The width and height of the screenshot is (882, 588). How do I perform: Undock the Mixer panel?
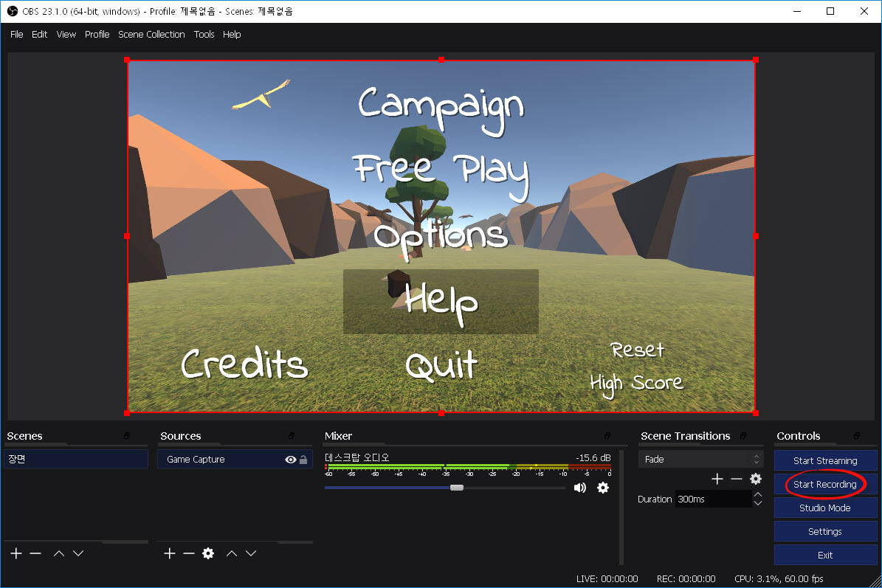[607, 436]
